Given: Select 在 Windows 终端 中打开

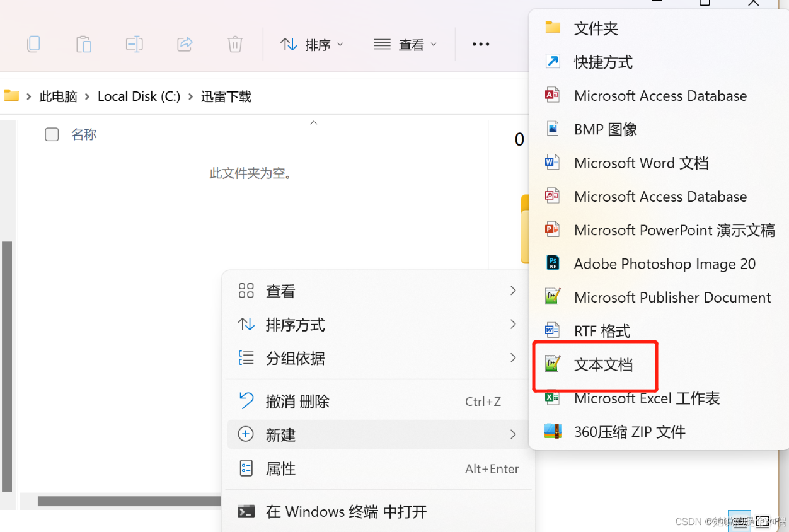Looking at the screenshot, I should click(377, 511).
